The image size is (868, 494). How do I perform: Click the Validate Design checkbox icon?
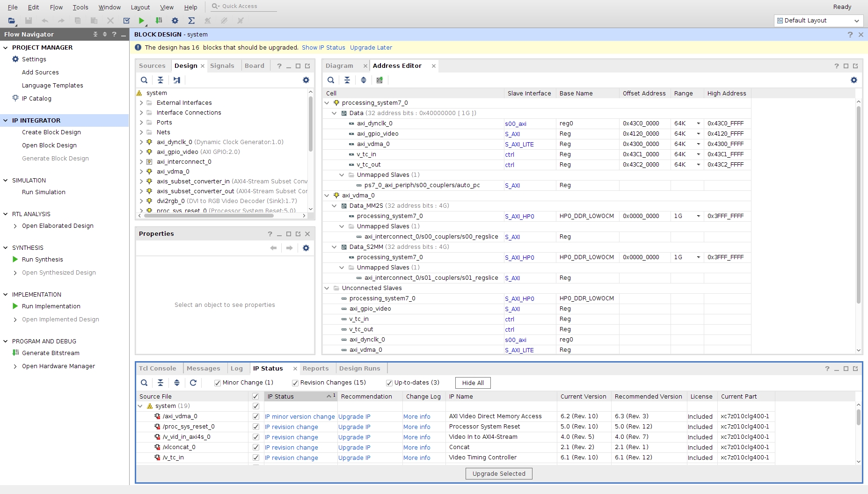point(126,21)
